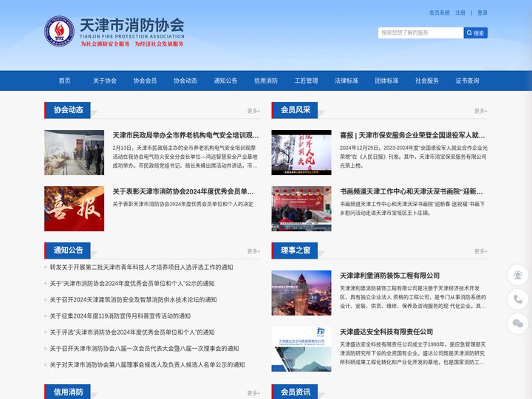This screenshot has width=532, height=399.
Task: Open 天津盛达安全科技有限责任公司 title link
Action: tap(386, 332)
